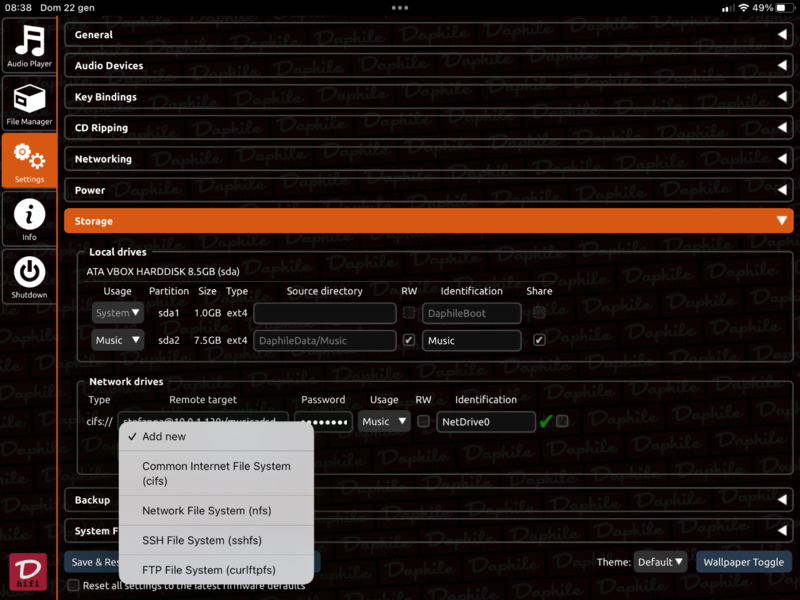Open the Theme Default dropdown
This screenshot has height=600, width=800.
[x=660, y=562]
